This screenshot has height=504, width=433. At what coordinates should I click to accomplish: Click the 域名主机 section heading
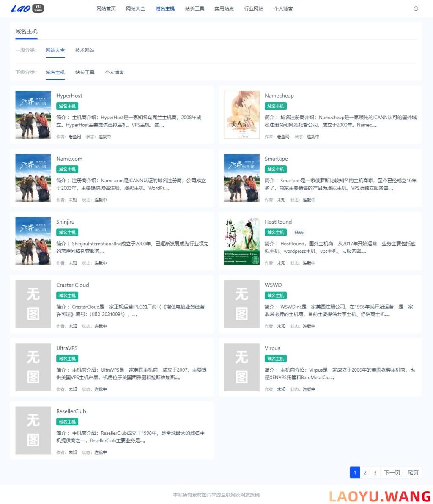point(26,31)
